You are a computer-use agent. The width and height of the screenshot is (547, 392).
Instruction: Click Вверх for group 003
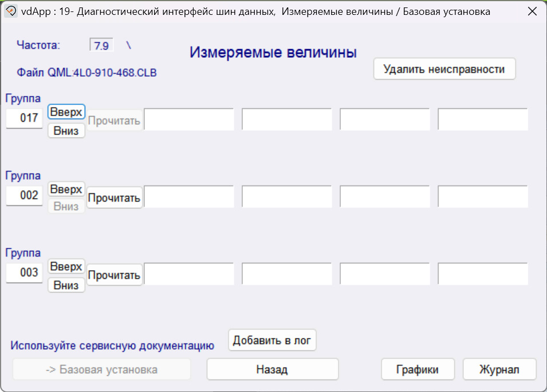pos(66,266)
